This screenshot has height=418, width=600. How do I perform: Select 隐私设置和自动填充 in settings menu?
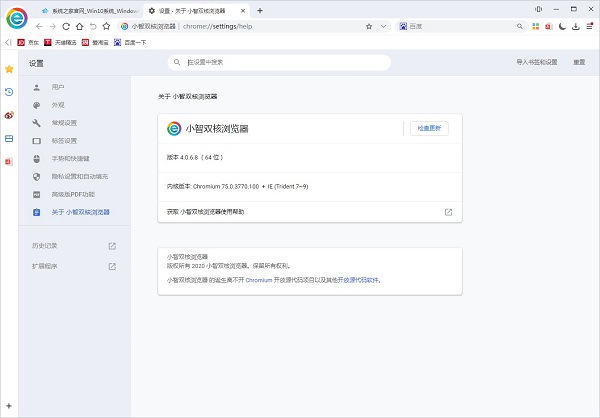80,176
